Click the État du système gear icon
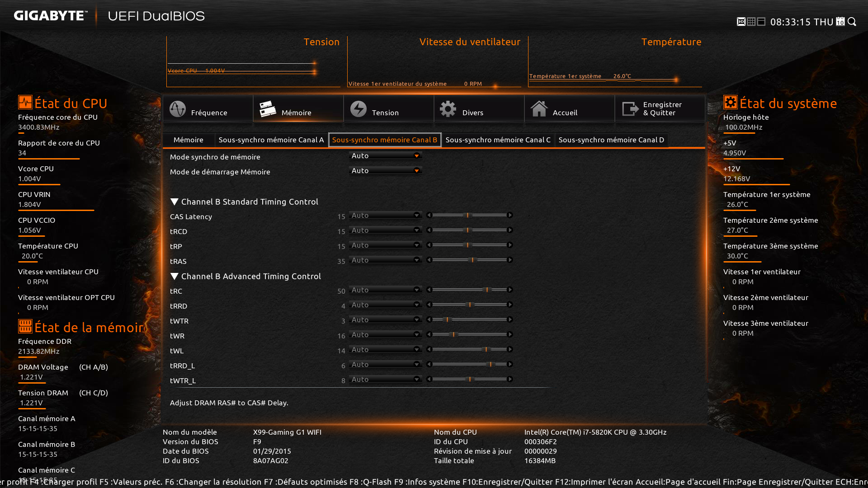Screen dimensions: 868x488 [x=731, y=102]
